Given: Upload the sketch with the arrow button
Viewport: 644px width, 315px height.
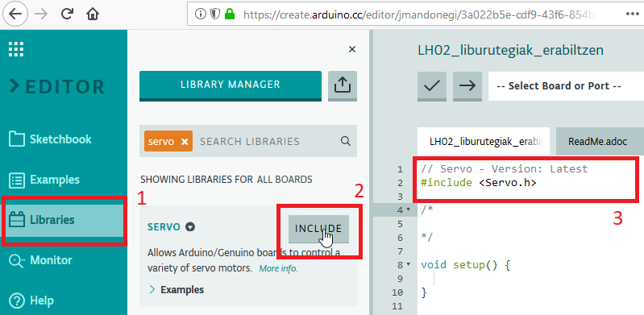Looking at the screenshot, I should click(x=467, y=86).
